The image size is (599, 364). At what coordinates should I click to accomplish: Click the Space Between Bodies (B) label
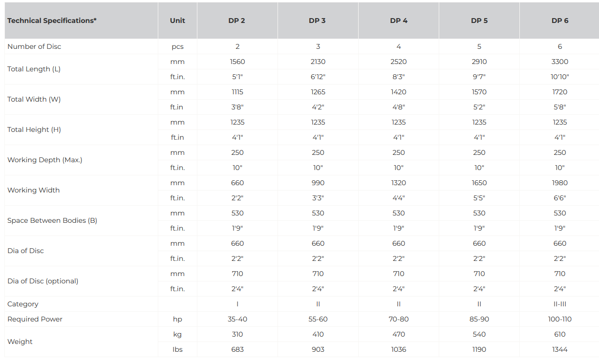(52, 220)
